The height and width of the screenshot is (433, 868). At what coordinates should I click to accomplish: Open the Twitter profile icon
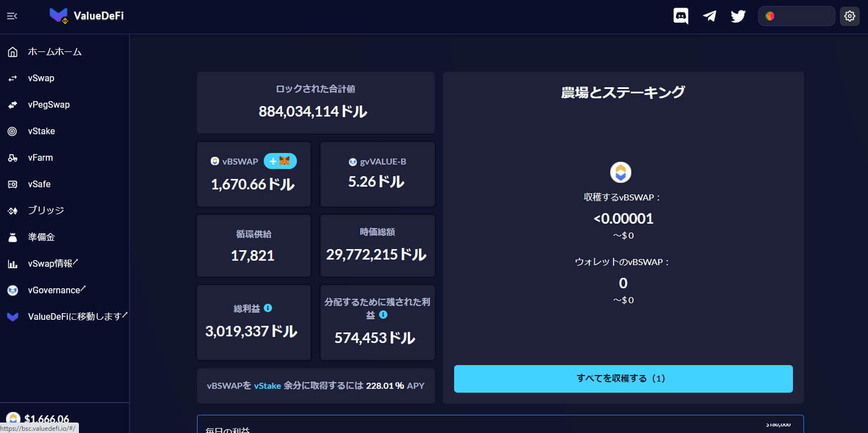tap(738, 16)
